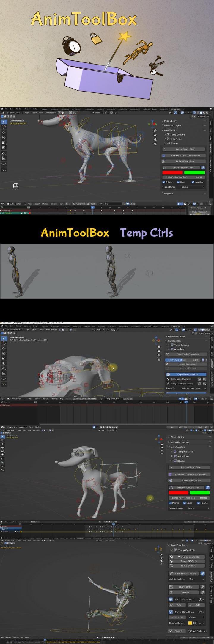Pick the Cursor tool in the Trot-action dog window

4,127
